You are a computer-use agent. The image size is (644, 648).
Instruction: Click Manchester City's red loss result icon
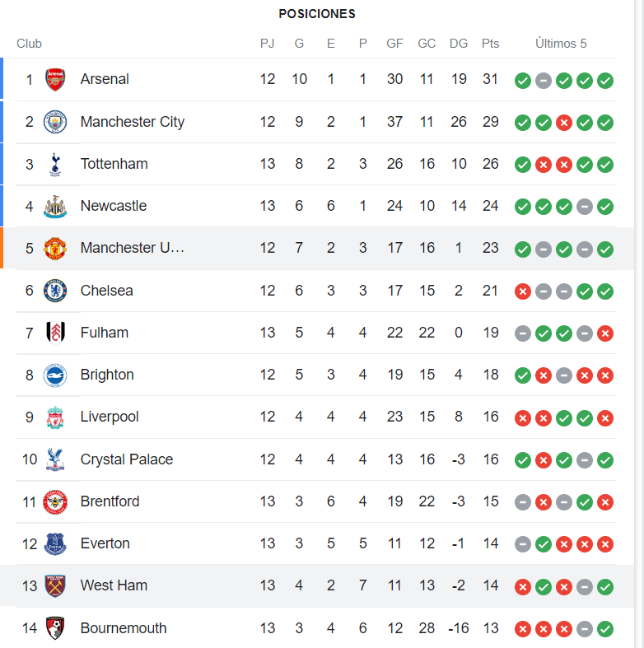(x=564, y=123)
